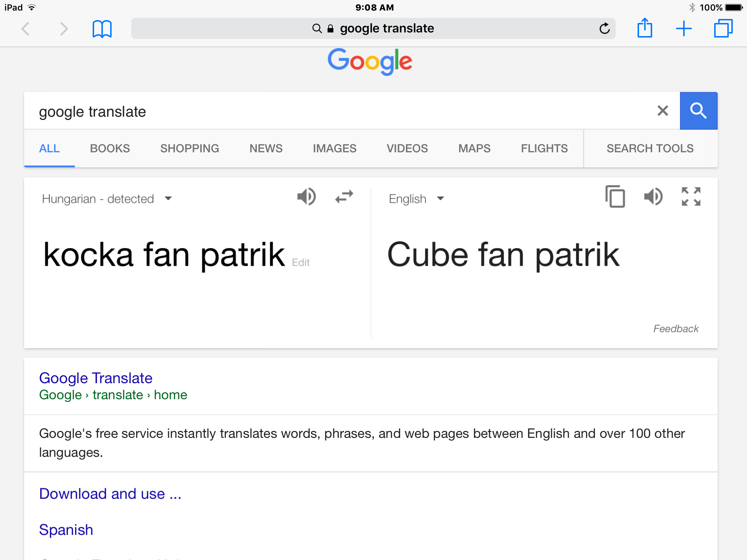Send Feedback on the translation
The image size is (747, 560).
point(676,329)
